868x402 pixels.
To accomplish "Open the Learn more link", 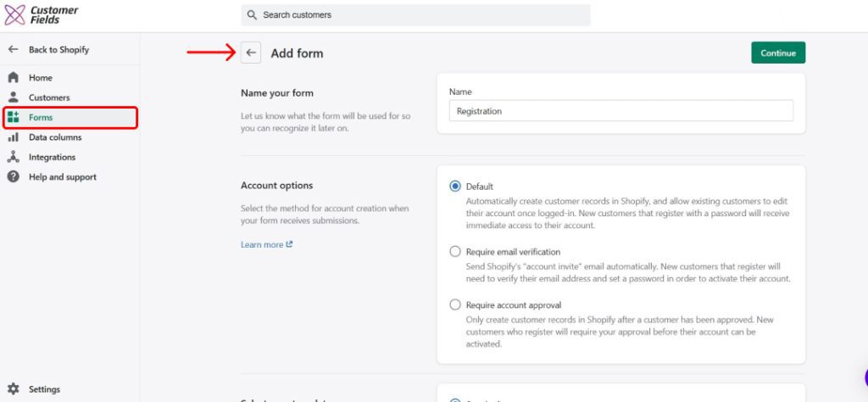I will click(x=262, y=245).
